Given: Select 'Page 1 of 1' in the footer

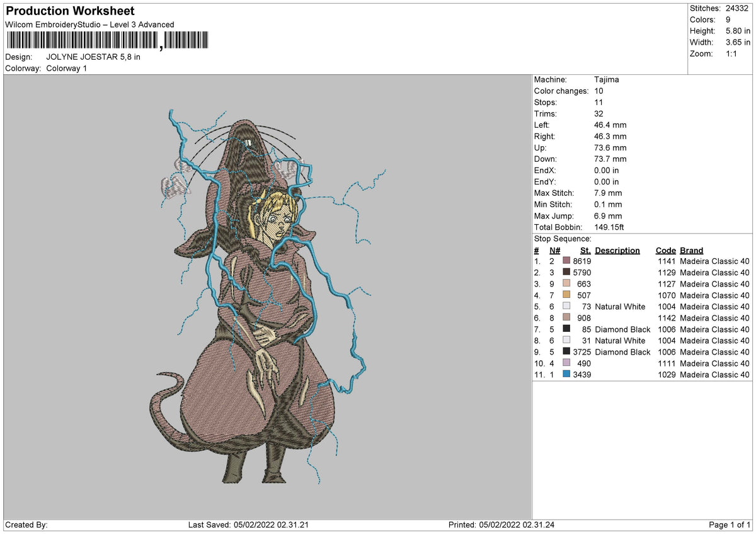Looking at the screenshot, I should [730, 525].
